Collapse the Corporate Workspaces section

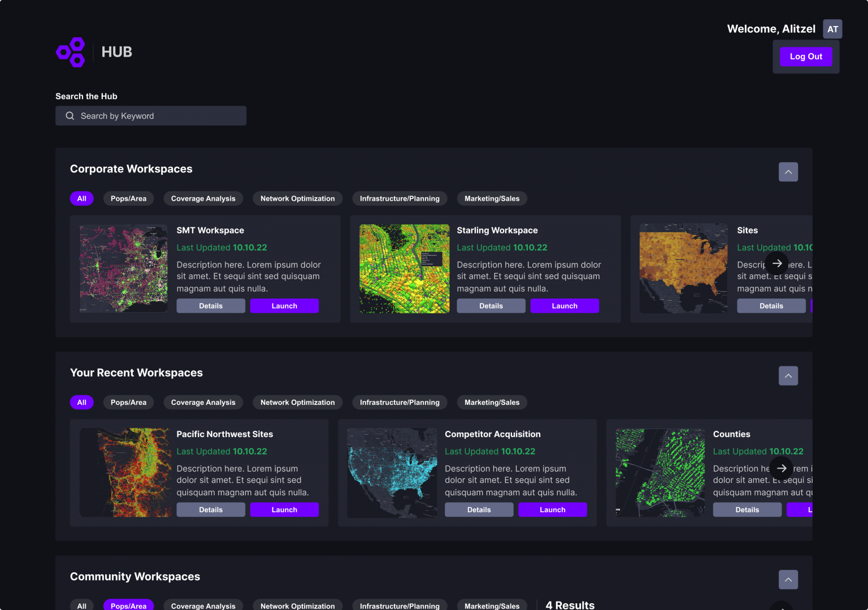(788, 172)
